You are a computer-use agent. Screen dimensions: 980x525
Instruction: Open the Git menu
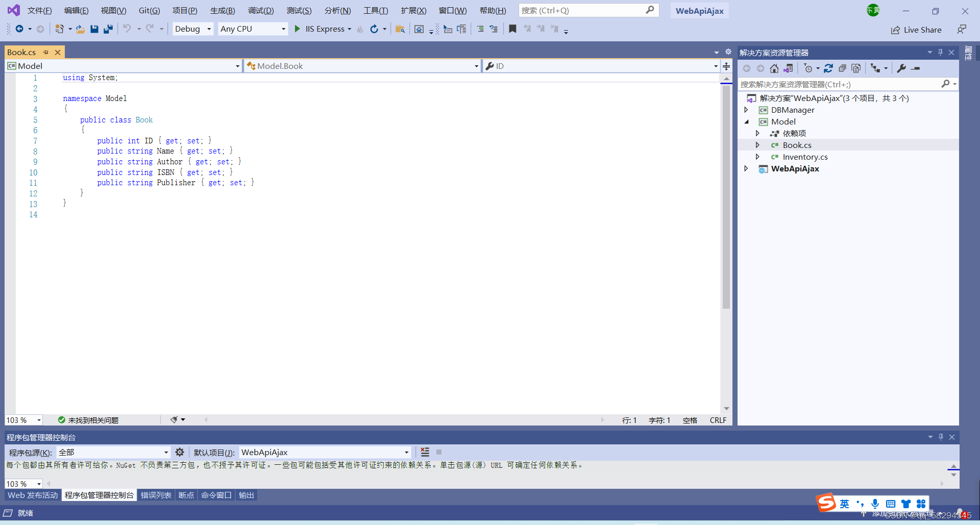point(149,10)
